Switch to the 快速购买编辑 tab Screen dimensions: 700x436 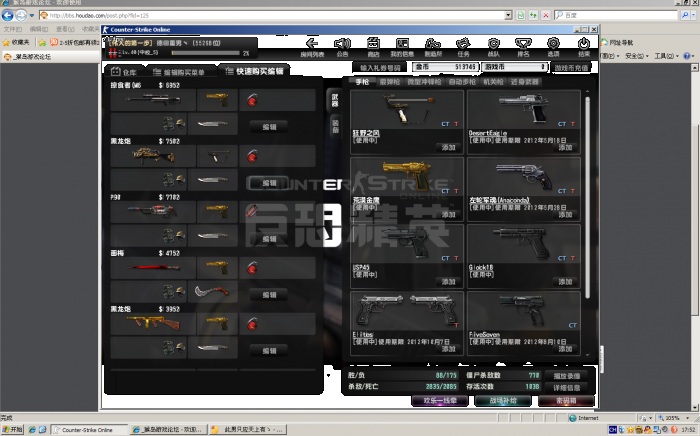(x=254, y=71)
